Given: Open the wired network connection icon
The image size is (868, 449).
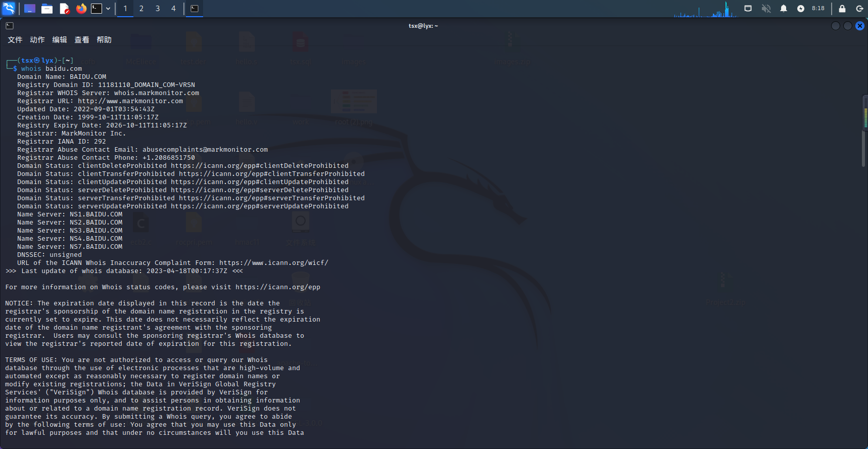Looking at the screenshot, I should (x=748, y=9).
